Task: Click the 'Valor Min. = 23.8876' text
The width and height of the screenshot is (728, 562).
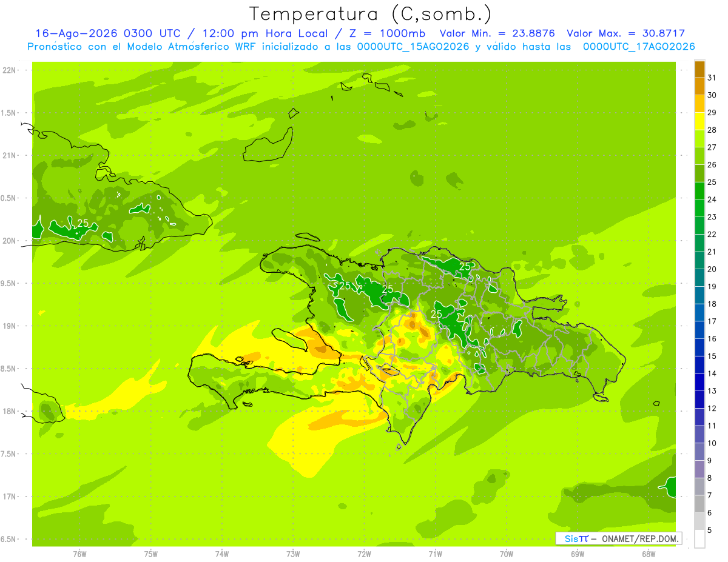Action: 497,33
